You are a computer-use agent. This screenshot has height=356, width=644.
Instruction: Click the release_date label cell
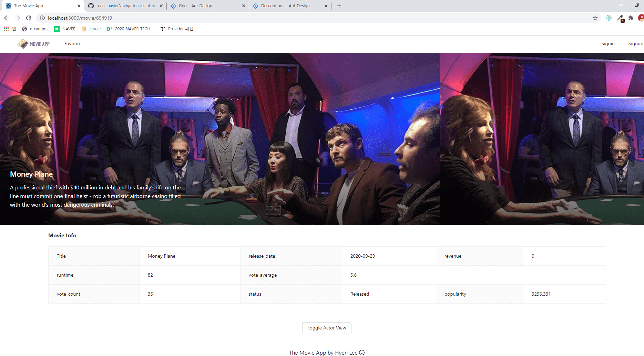point(291,256)
